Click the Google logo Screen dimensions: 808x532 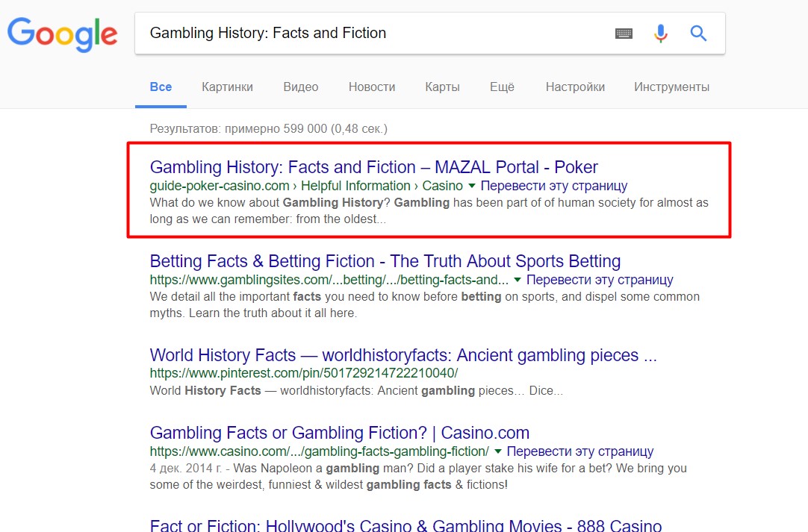[62, 34]
